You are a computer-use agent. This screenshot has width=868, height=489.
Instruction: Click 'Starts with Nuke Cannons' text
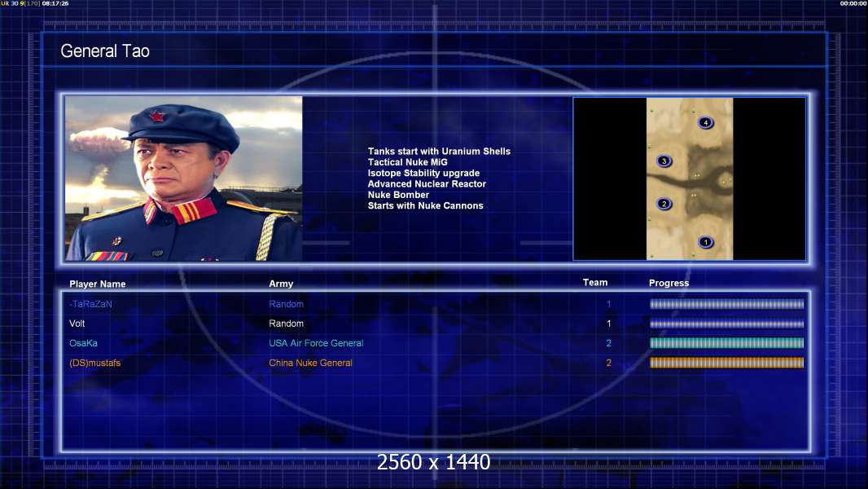(425, 205)
